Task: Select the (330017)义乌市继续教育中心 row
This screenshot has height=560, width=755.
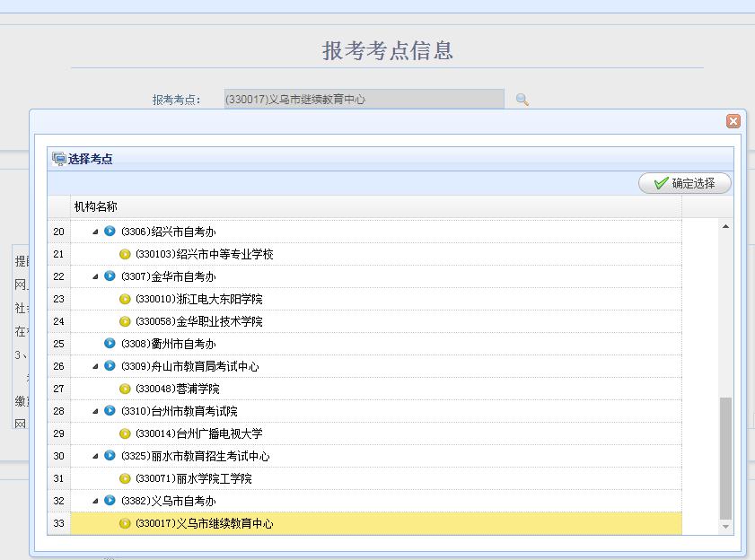Action: click(204, 523)
